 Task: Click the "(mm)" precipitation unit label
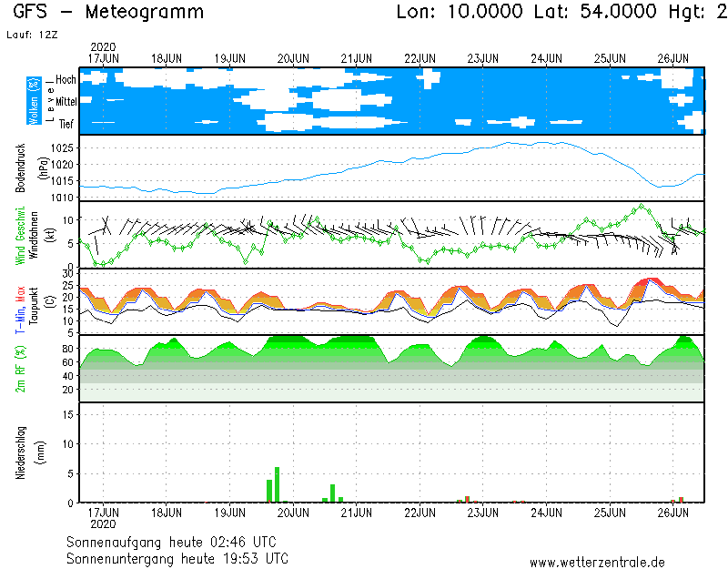pos(41,452)
